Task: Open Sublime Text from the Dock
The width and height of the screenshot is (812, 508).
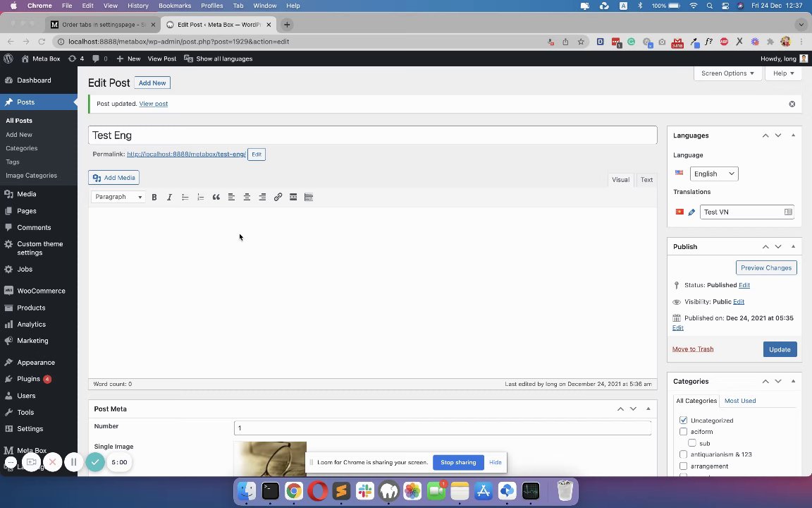Action: pos(341,490)
